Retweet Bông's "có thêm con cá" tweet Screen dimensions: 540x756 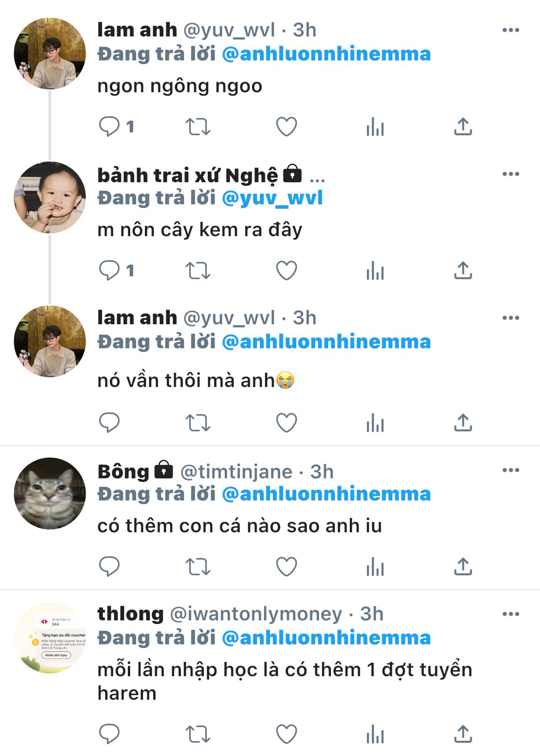pyautogui.click(x=198, y=566)
